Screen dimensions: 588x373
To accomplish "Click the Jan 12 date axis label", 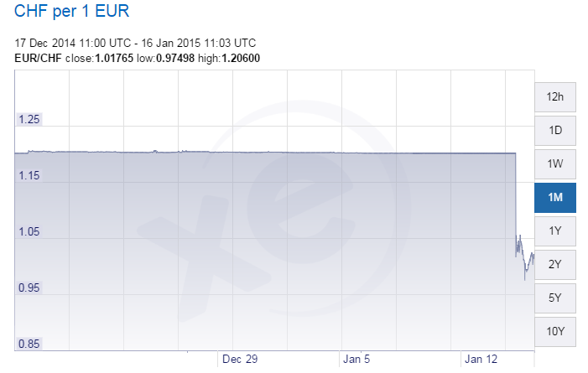I will tap(481, 359).
